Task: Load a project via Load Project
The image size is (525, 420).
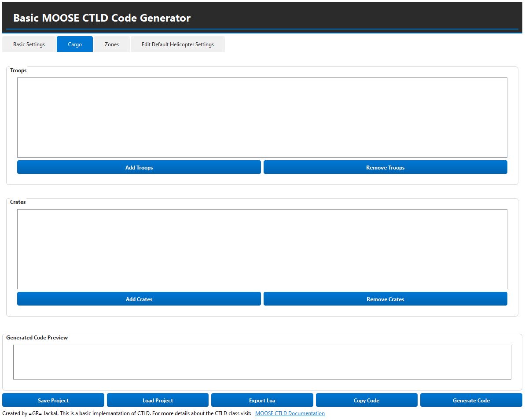Action: 158,400
